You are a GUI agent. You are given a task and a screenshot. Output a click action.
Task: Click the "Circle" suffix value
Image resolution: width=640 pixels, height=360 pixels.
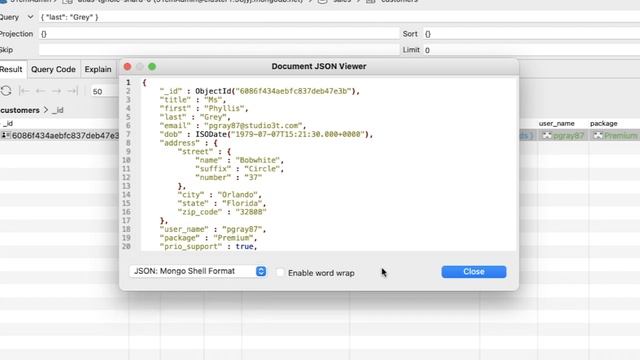pyautogui.click(x=262, y=169)
